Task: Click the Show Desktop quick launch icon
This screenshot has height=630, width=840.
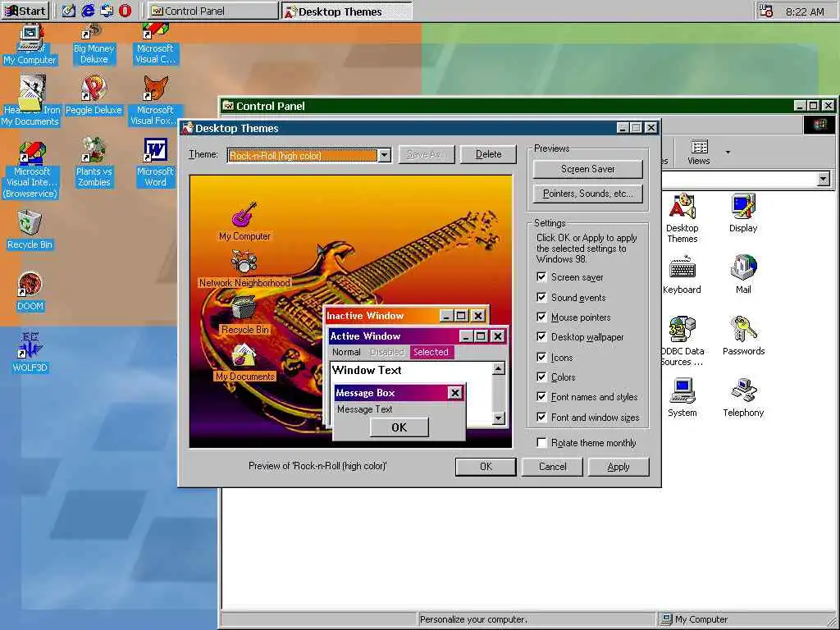Action: point(69,11)
